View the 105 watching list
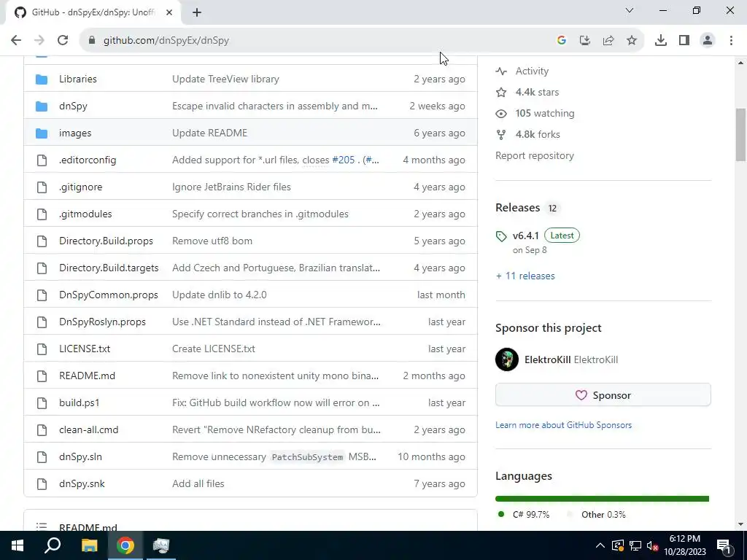The width and height of the screenshot is (747, 560). (x=535, y=113)
